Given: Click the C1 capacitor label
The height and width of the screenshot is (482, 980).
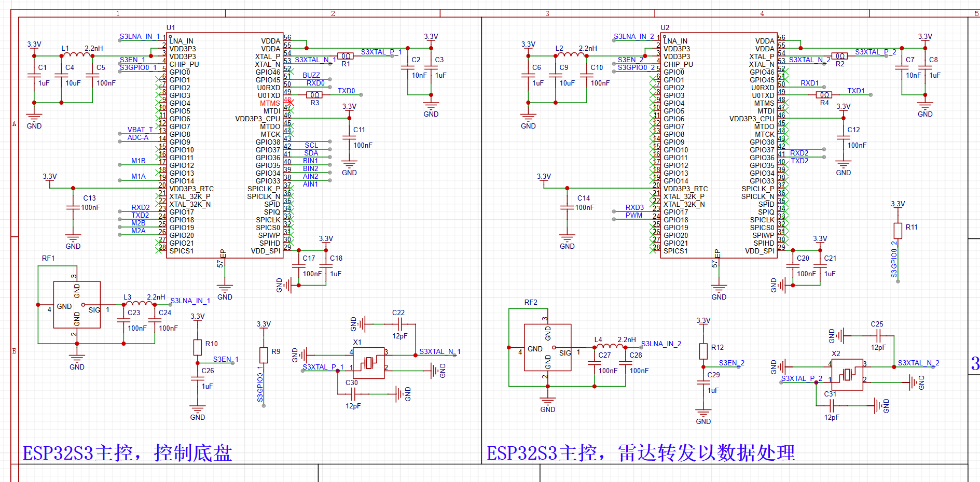Looking at the screenshot, I should 43,67.
